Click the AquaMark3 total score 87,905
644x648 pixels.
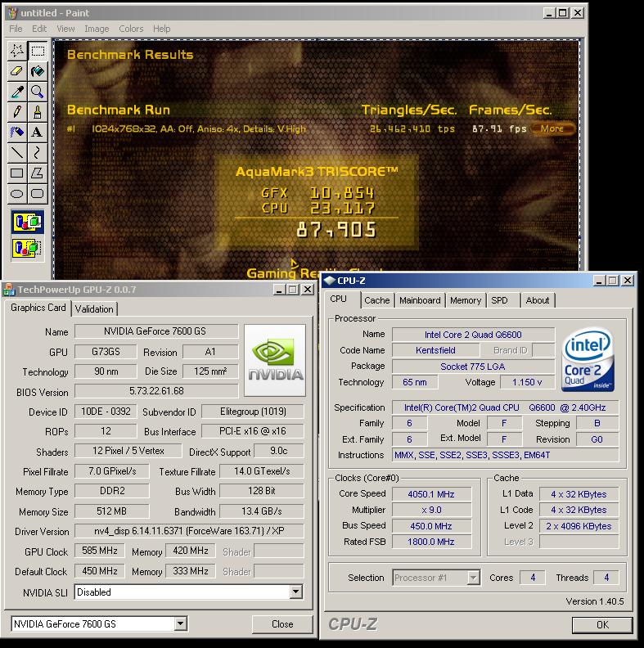[336, 230]
